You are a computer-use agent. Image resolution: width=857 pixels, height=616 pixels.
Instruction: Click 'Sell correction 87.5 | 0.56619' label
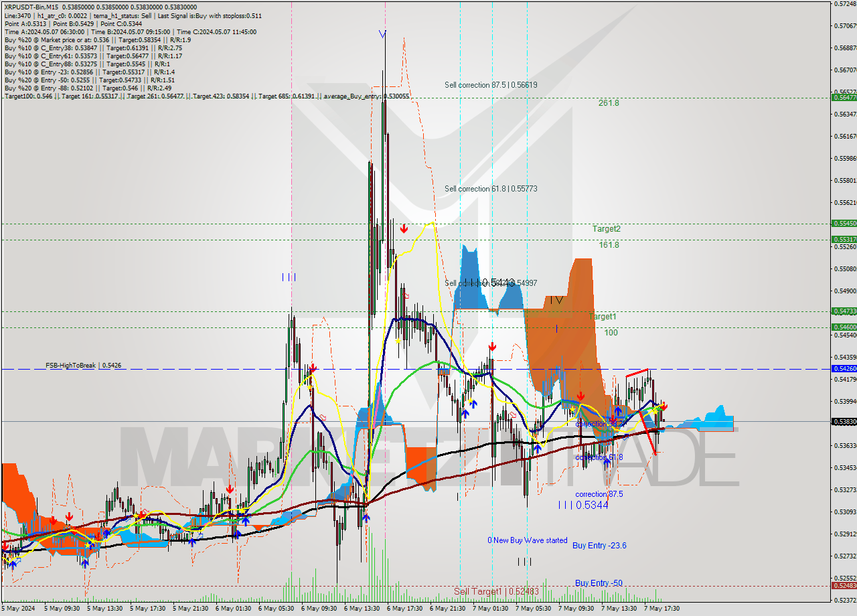pos(491,85)
